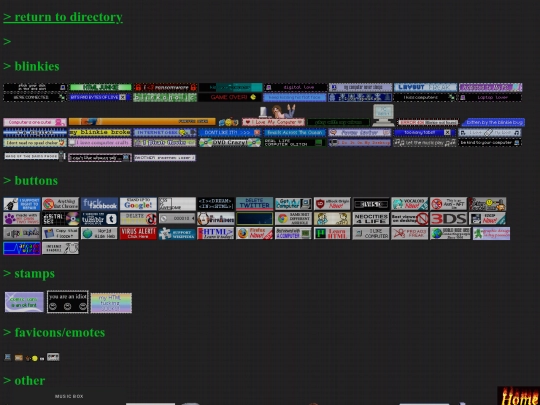Image resolution: width=540 pixels, height=405 pixels.
Task: Click the retro PC monitor graphic
Action: coord(383,115)
